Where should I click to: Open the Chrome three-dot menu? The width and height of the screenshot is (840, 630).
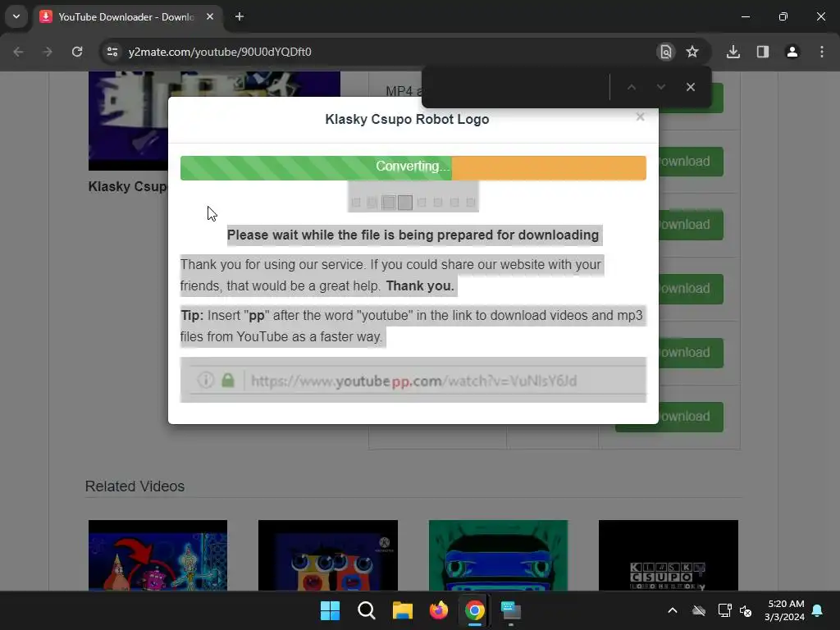click(822, 52)
